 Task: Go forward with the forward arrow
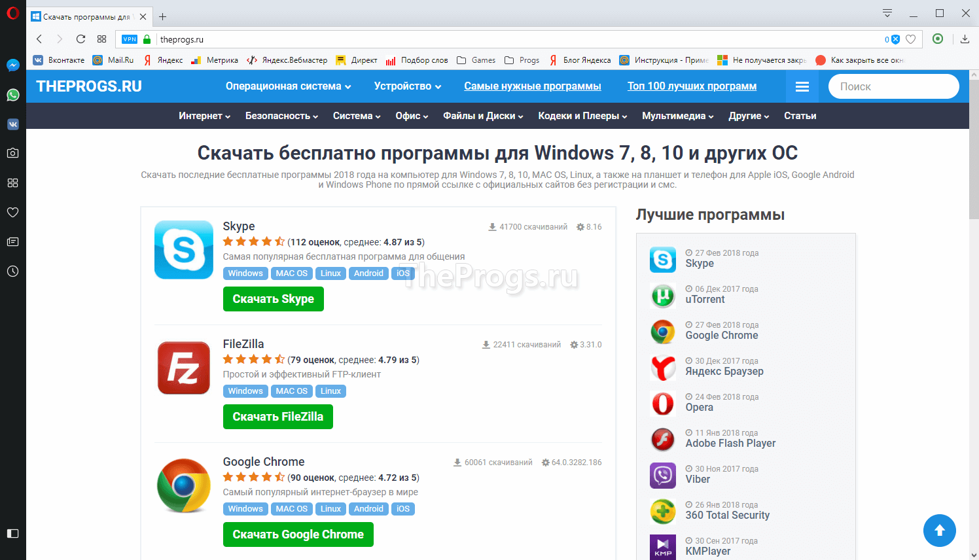point(60,39)
